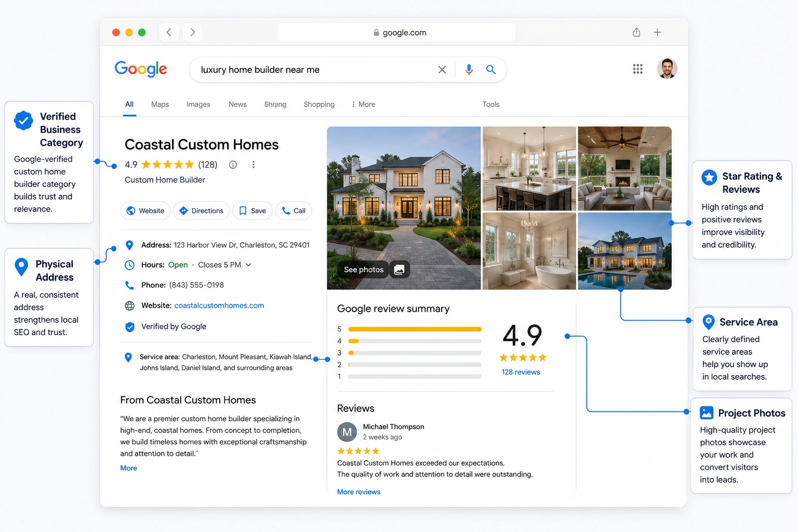Click the Website button
The height and width of the screenshot is (532, 798).
pyautogui.click(x=145, y=211)
